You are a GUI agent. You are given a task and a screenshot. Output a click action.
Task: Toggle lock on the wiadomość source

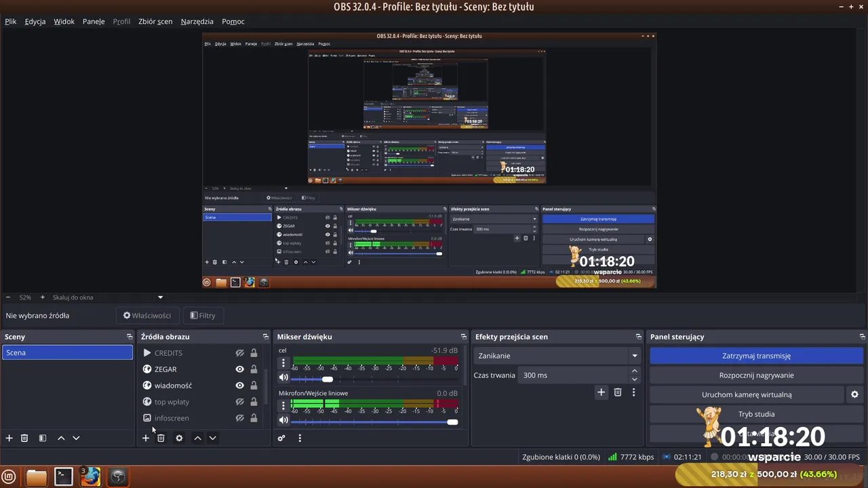pyautogui.click(x=254, y=386)
